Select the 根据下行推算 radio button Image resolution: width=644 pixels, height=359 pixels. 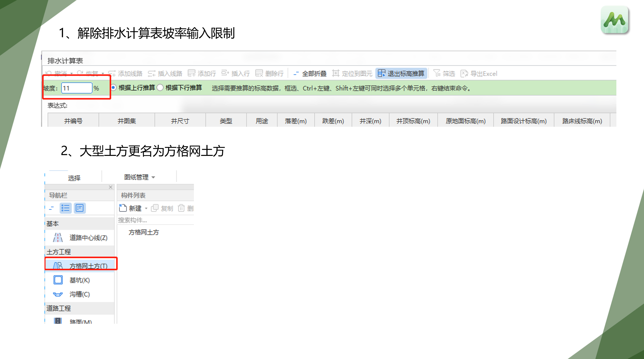coord(160,88)
